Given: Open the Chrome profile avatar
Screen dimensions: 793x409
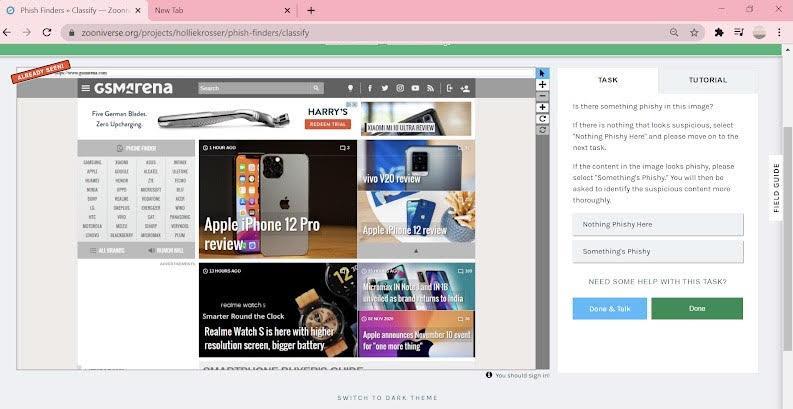Looking at the screenshot, I should (759, 32).
